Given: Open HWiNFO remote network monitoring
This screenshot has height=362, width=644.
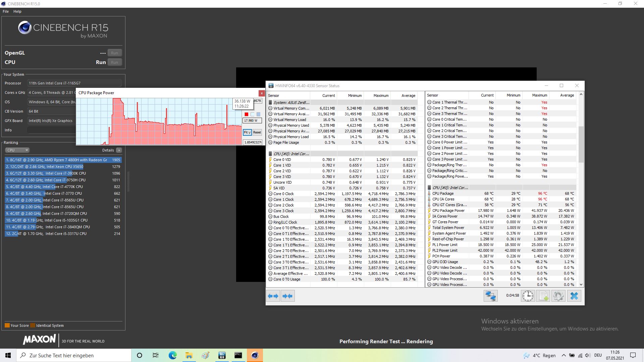Looking at the screenshot, I should [490, 296].
